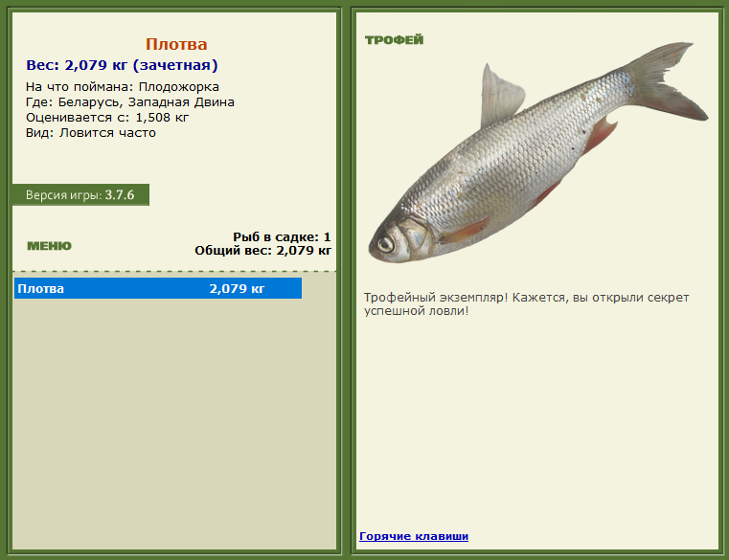The image size is (729, 560).
Task: Click the Трофейный экземпляр description text
Action: pyautogui.click(x=526, y=304)
